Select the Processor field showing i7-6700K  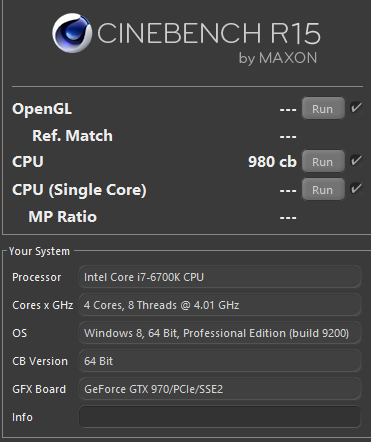[220, 277]
